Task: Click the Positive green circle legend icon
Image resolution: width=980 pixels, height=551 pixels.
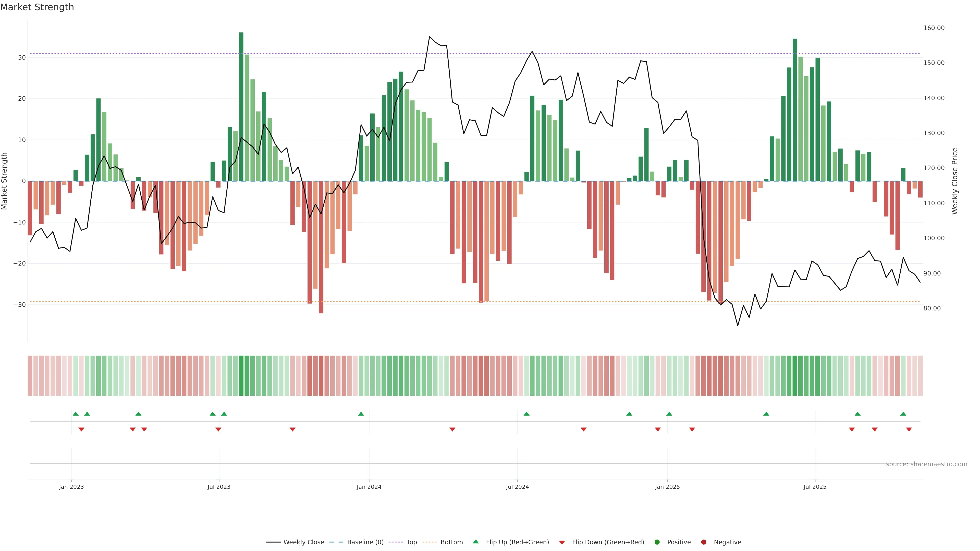Action: click(657, 542)
